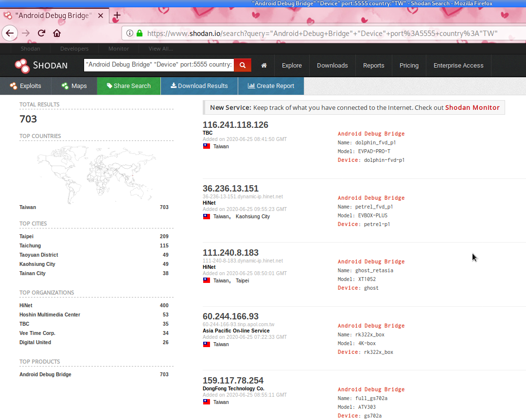Click the green padlock site security icon

[140, 34]
